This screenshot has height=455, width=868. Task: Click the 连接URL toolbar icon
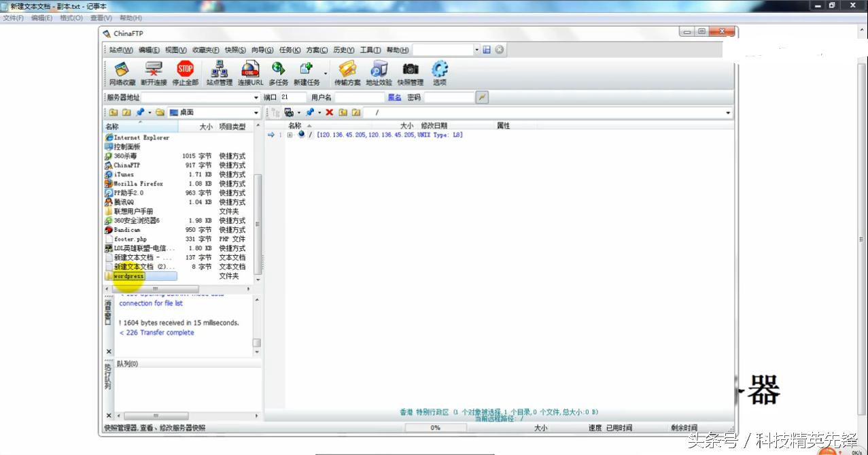[250, 73]
